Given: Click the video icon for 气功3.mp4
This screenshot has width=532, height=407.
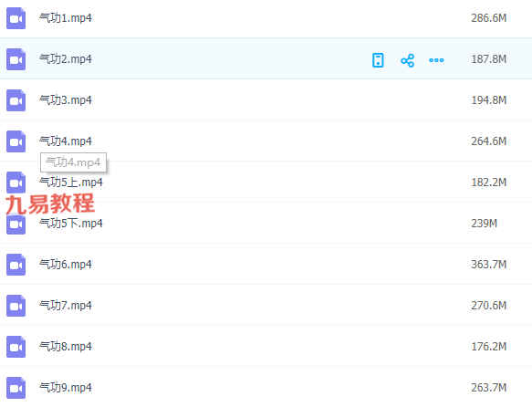Looking at the screenshot, I should pyautogui.click(x=16, y=100).
